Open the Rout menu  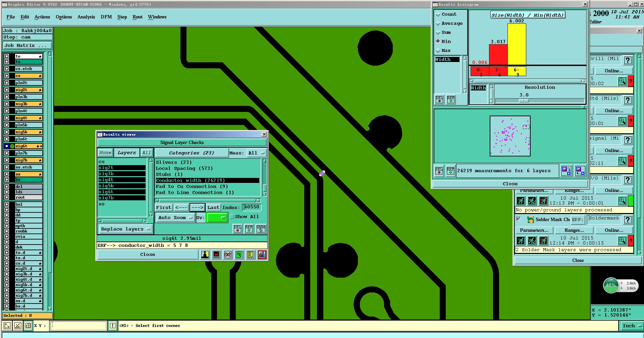[x=138, y=17]
